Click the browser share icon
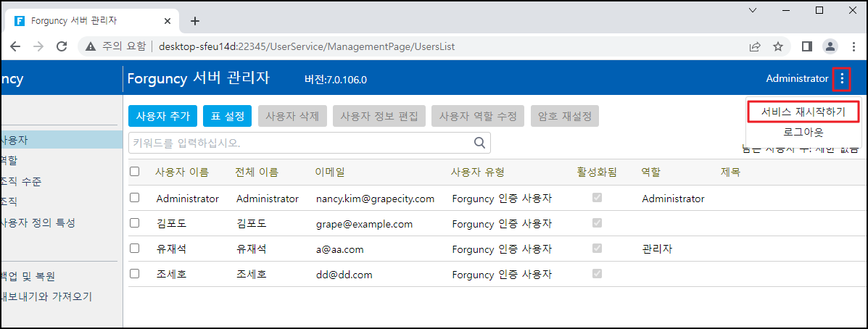 (755, 46)
